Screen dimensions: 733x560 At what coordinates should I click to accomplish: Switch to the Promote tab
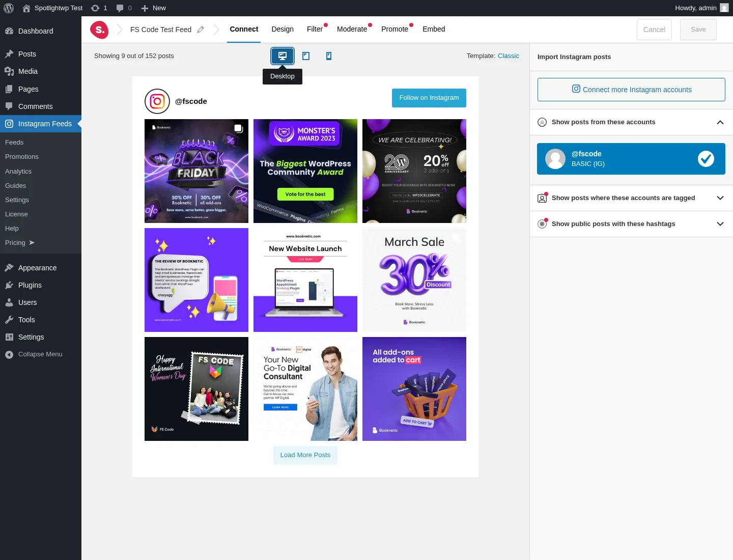pos(395,30)
